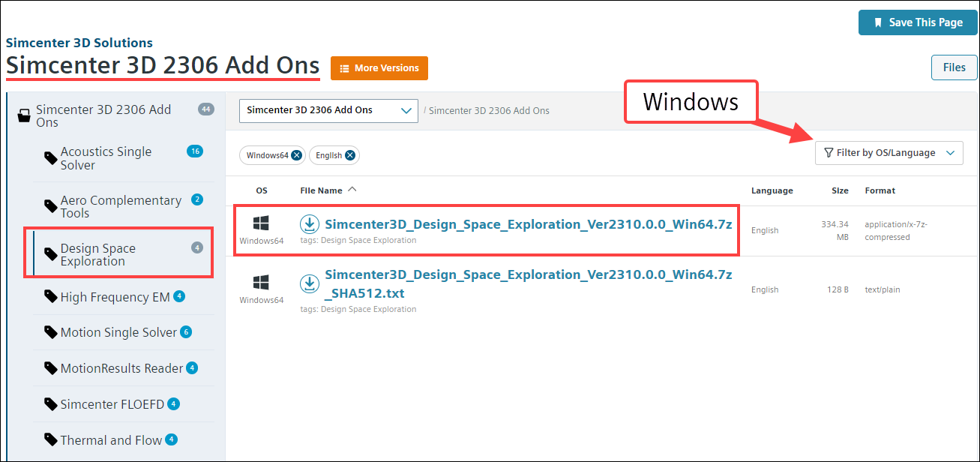Open the Filter by OS/Language dropdown
This screenshot has height=462, width=980.
[889, 153]
